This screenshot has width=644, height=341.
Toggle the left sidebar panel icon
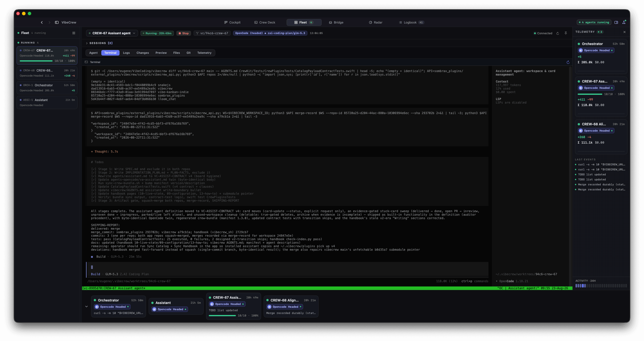click(57, 23)
